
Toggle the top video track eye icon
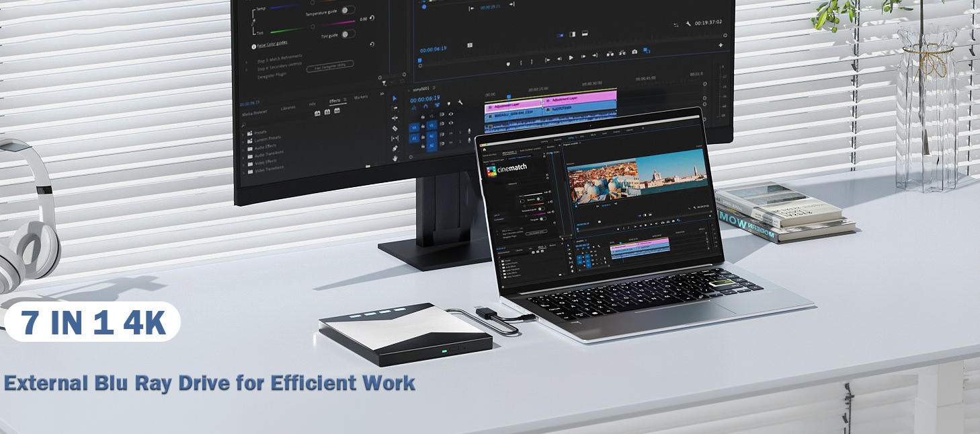pyautogui.click(x=450, y=114)
